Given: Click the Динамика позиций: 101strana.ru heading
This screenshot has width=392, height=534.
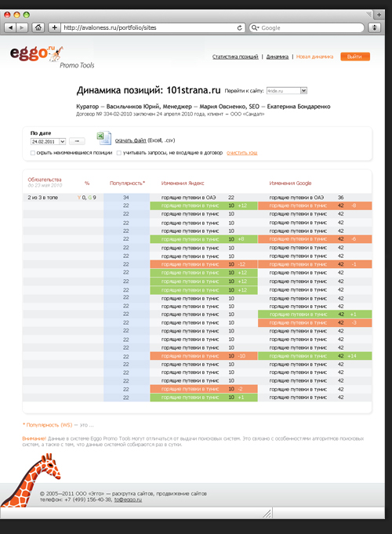Looking at the screenshot, I should (x=148, y=90).
